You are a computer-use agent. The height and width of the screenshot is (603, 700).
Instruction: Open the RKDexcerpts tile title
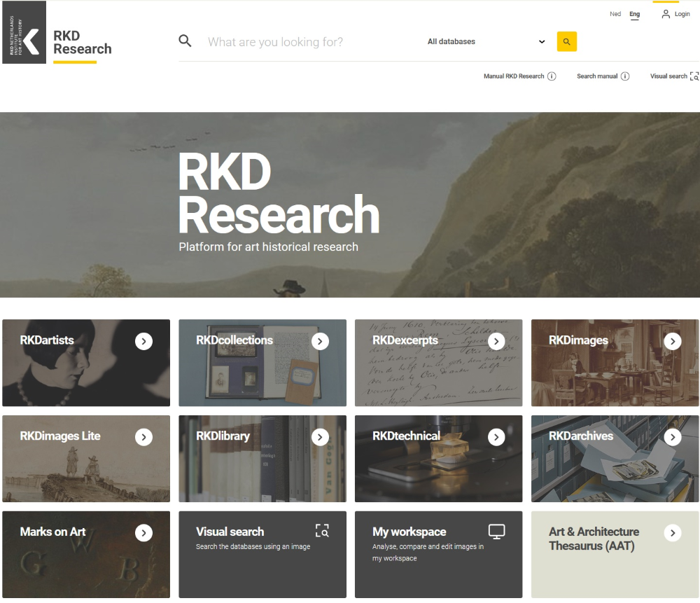point(405,340)
